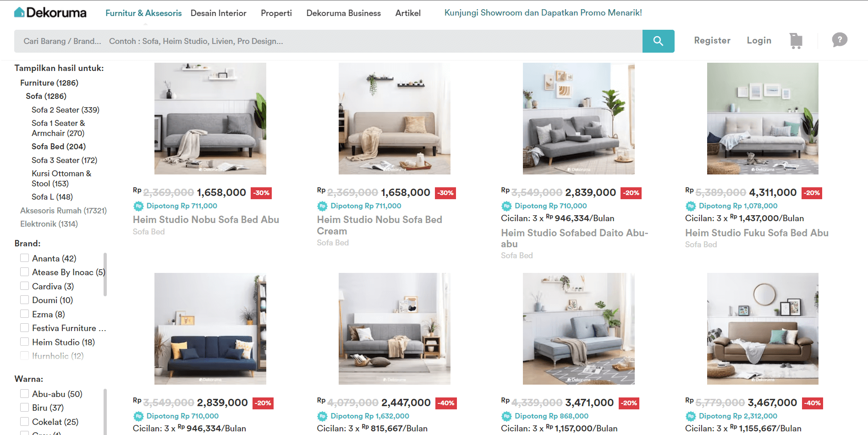Image resolution: width=868 pixels, height=435 pixels.
Task: Click the Login link
Action: tap(759, 41)
